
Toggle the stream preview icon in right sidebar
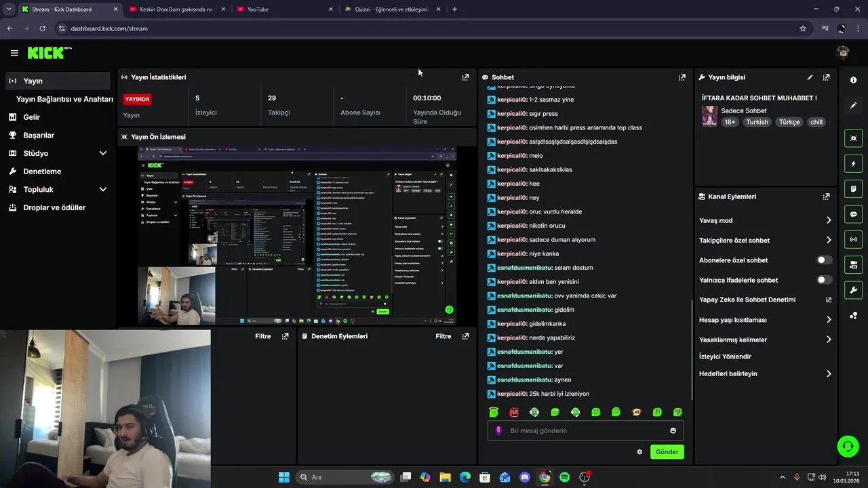(853, 138)
